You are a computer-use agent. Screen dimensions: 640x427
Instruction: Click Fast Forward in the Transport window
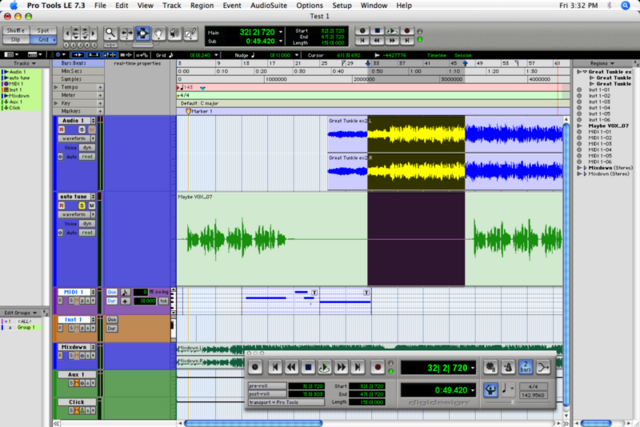(341, 367)
